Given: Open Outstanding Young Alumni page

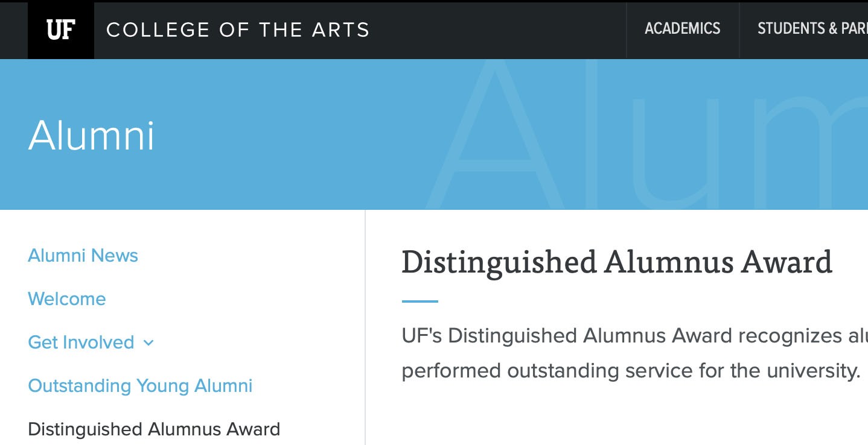Looking at the screenshot, I should [x=140, y=386].
